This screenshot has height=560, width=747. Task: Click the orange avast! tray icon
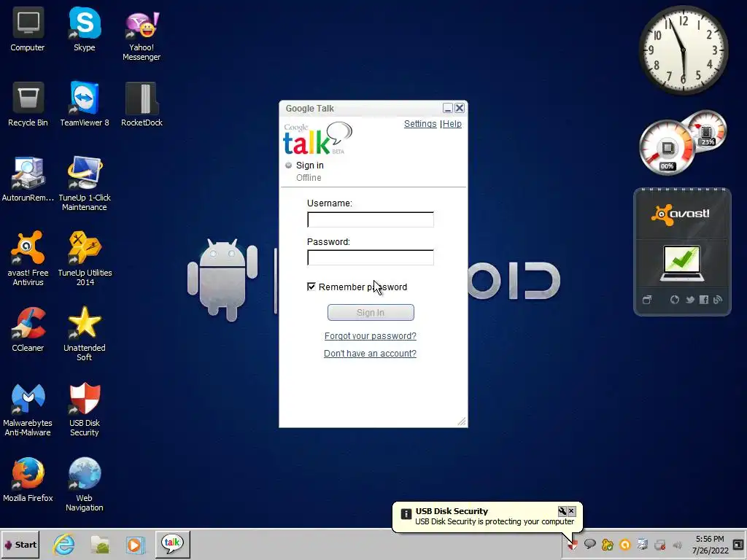pyautogui.click(x=625, y=544)
